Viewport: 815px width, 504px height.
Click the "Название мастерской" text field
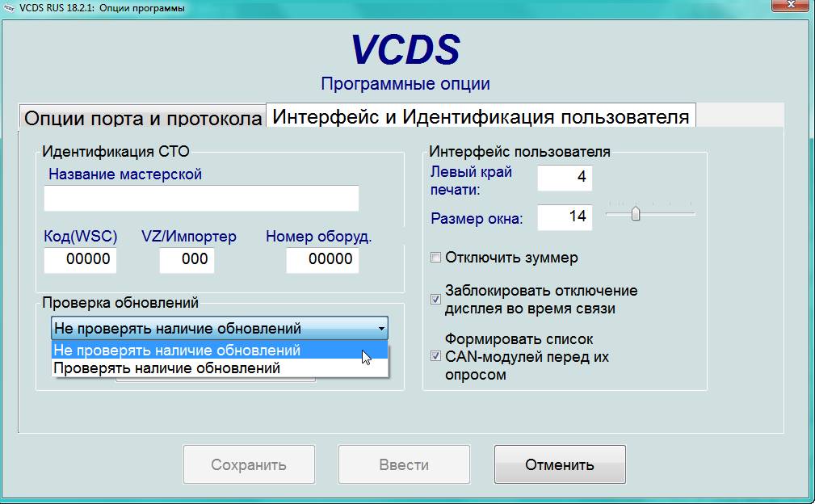pyautogui.click(x=201, y=198)
